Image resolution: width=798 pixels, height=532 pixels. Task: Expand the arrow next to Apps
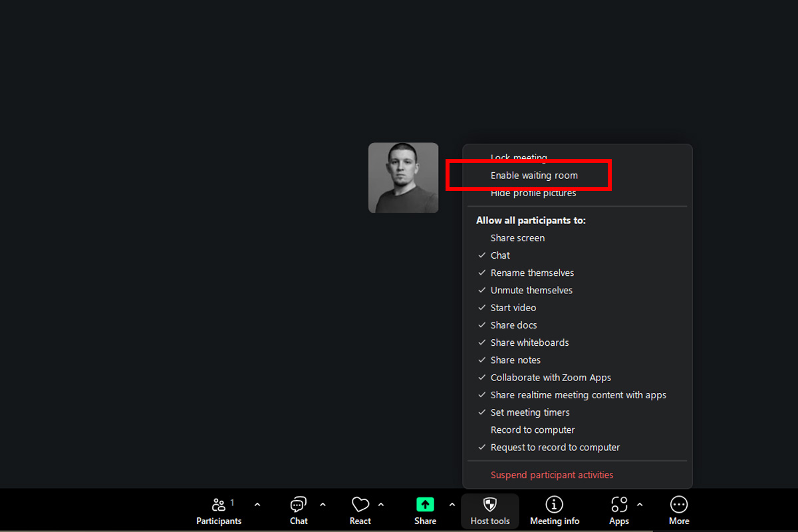[640, 505]
